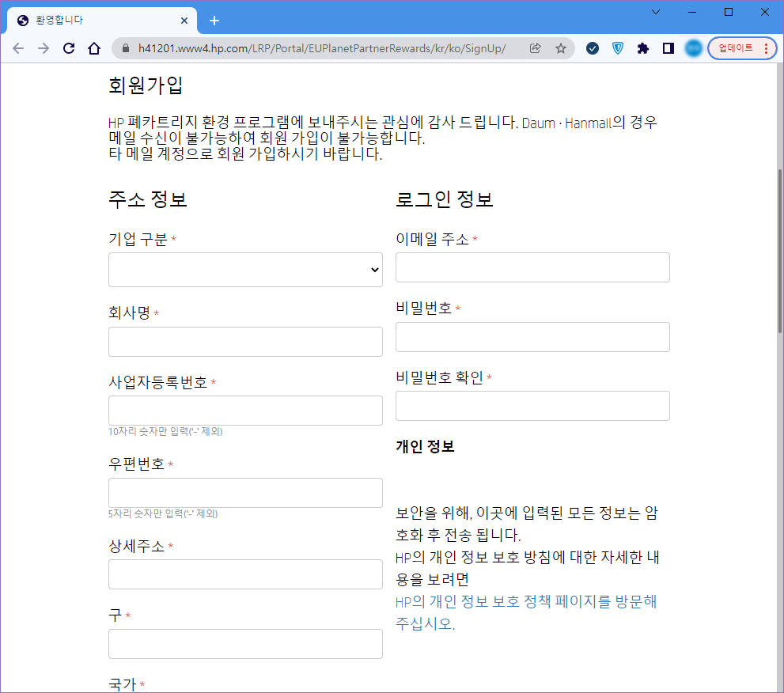
Task: Open the blue checkmark extension icon
Action: (593, 48)
